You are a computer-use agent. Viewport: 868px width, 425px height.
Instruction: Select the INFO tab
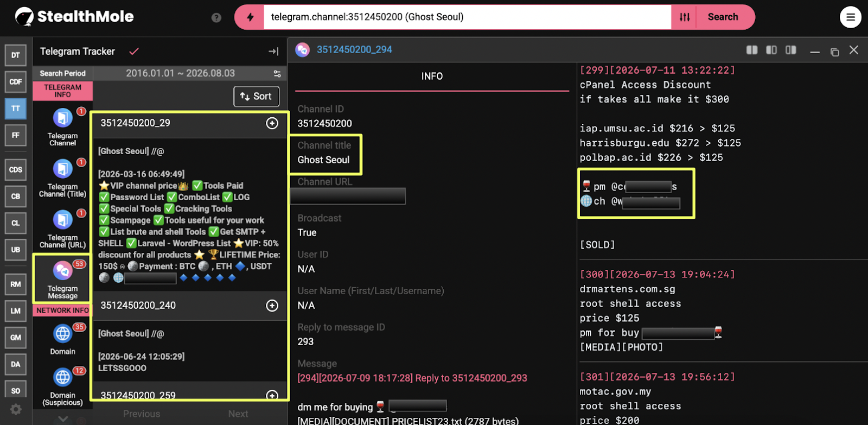[x=432, y=77]
